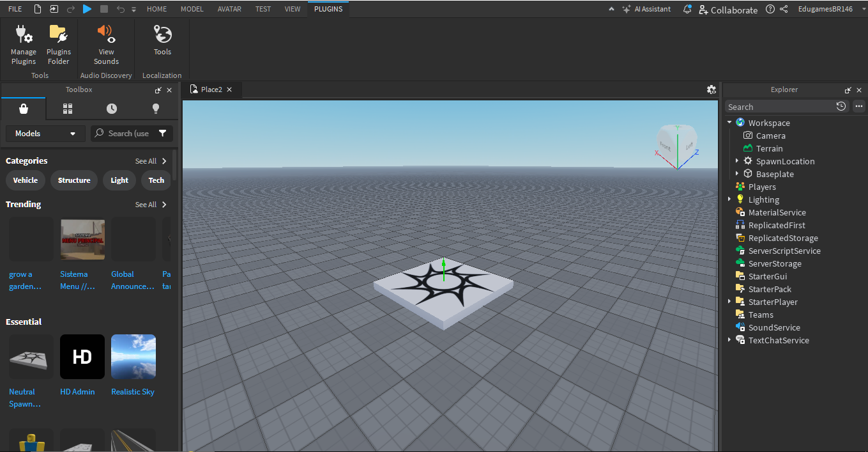Select the spawn location pad in the viewport
The width and height of the screenshot is (868, 452).
click(443, 293)
